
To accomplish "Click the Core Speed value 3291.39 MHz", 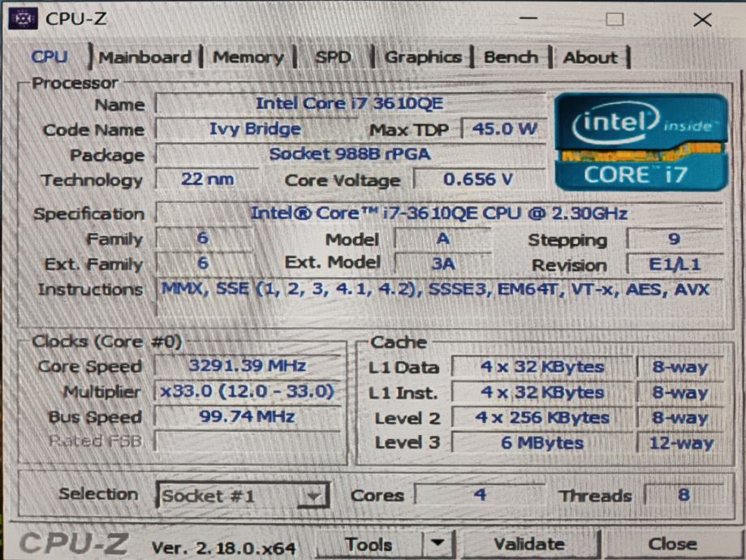I will pos(248,365).
